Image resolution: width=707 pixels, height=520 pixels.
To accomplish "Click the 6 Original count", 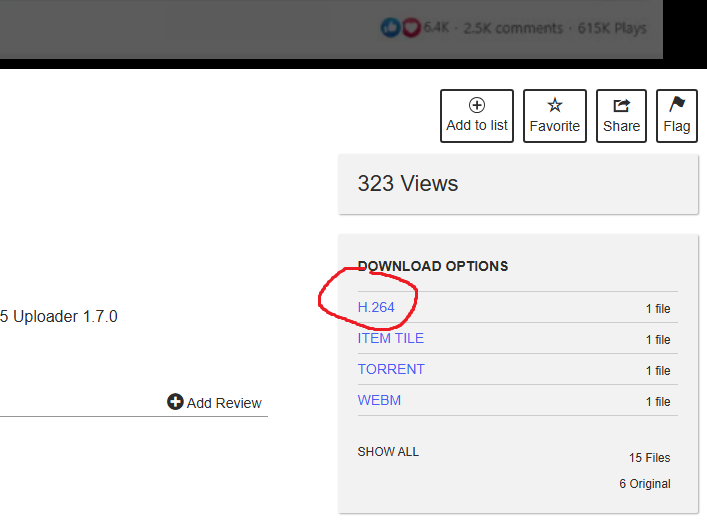I will 645,484.
